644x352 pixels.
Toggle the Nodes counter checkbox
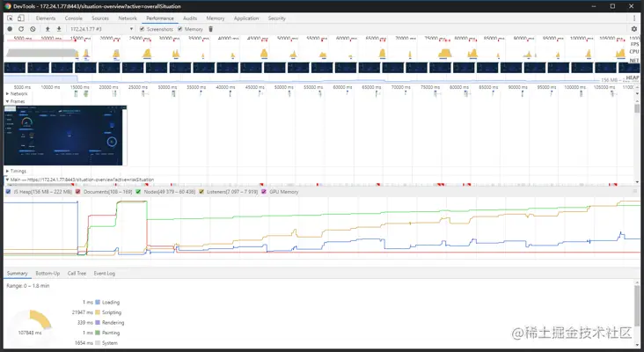(138, 192)
